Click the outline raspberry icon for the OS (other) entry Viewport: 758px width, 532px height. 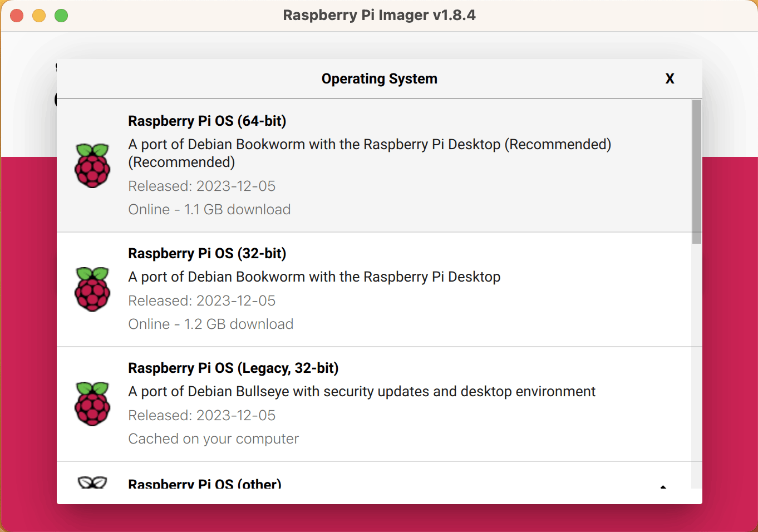tap(92, 482)
